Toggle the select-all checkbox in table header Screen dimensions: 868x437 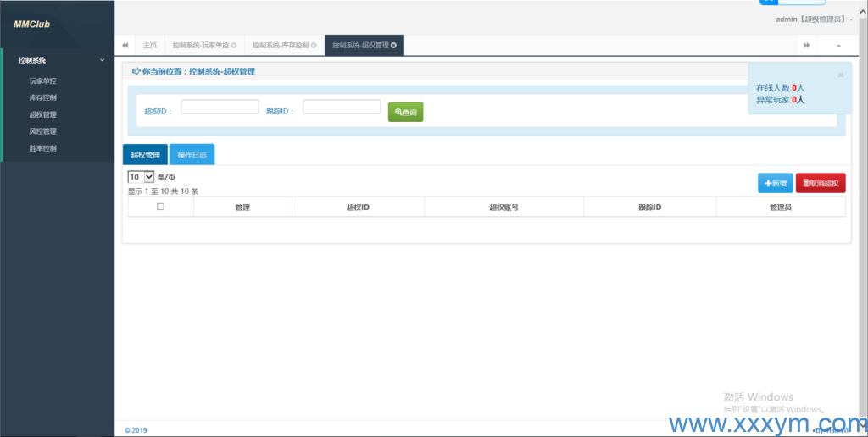coord(160,207)
